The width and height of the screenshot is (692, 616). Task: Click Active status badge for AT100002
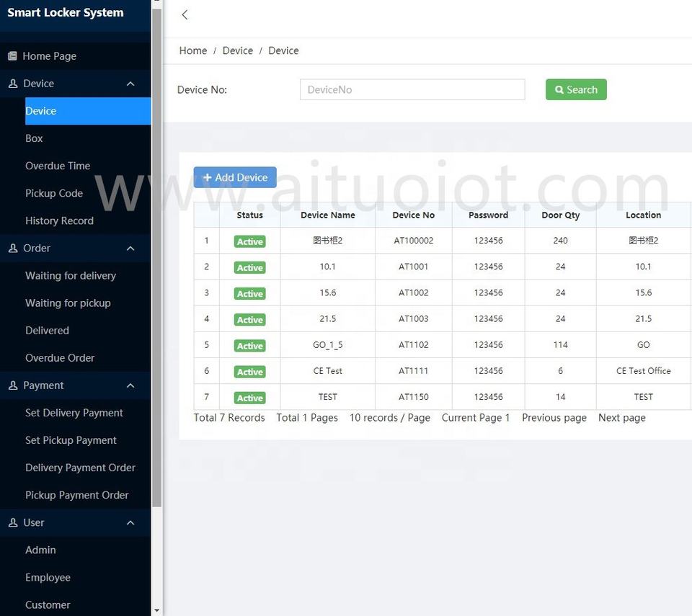pos(250,241)
